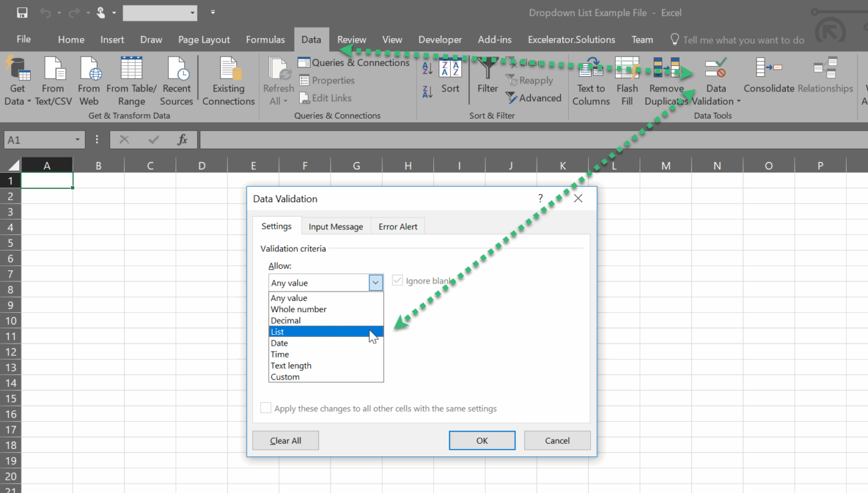Open the Page Layout tab
The image size is (868, 493).
pyautogui.click(x=204, y=40)
